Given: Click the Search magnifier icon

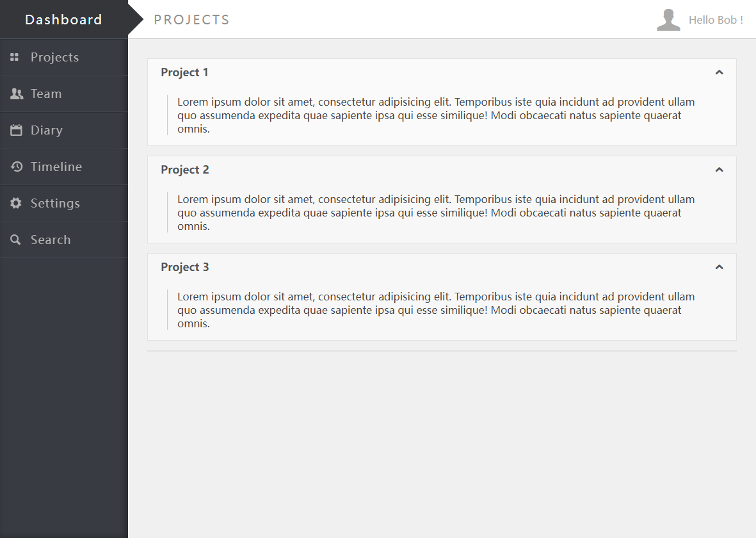Looking at the screenshot, I should [15, 240].
